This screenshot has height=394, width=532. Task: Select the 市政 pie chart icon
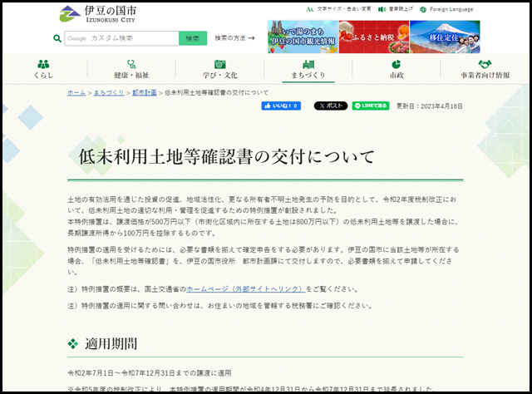click(397, 64)
